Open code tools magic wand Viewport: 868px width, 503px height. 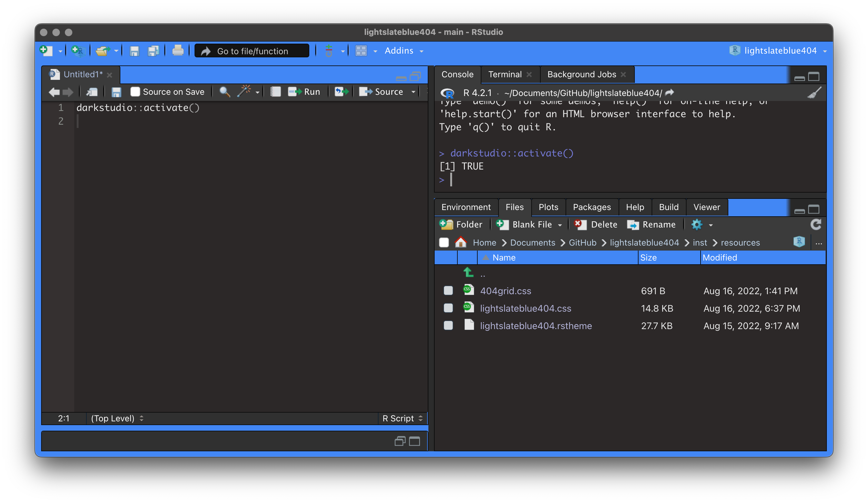[244, 91]
